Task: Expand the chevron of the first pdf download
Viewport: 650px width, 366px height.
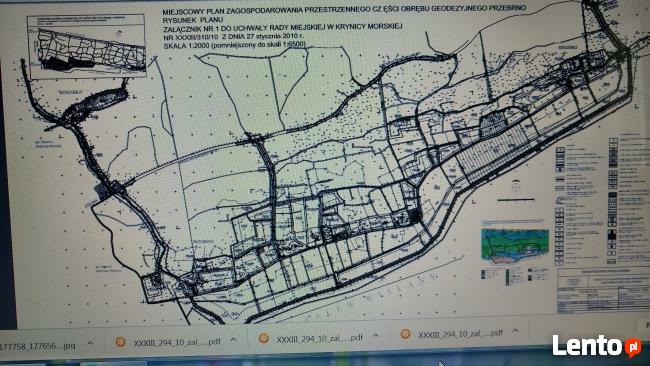Action: click(234, 340)
